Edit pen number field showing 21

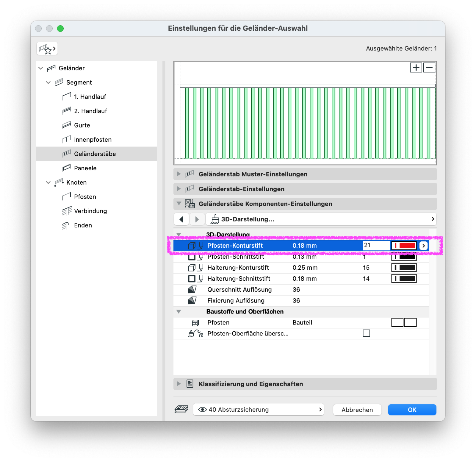click(x=376, y=246)
